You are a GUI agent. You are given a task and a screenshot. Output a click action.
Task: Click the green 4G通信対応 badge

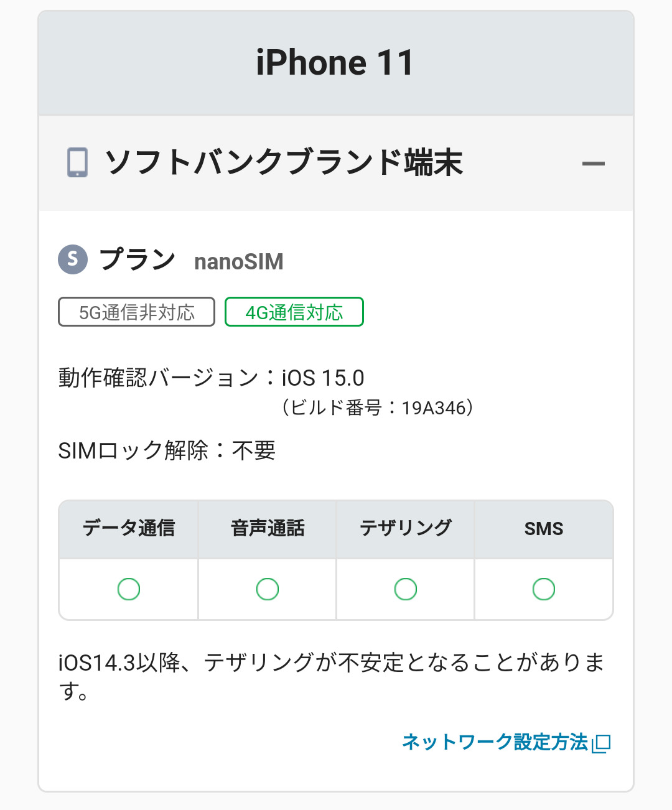pyautogui.click(x=294, y=312)
